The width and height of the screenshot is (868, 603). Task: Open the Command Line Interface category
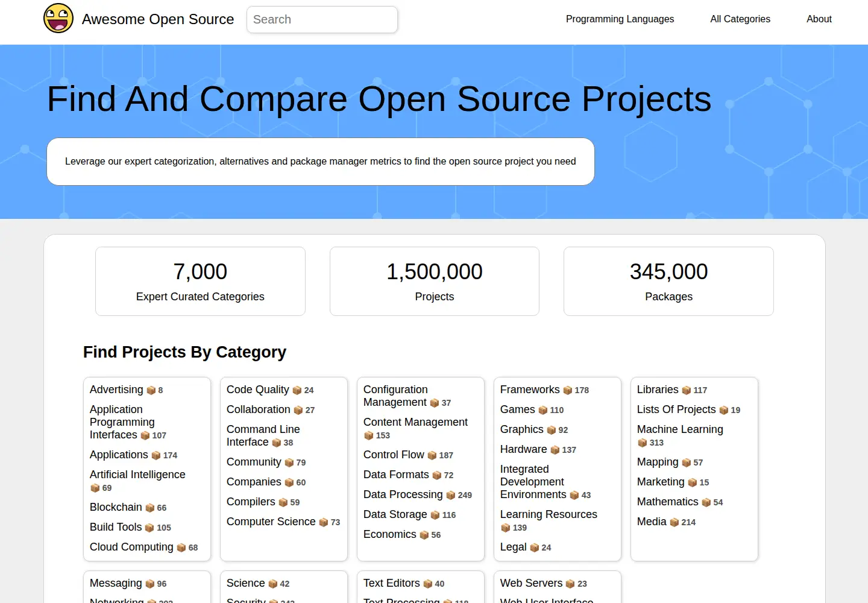tap(263, 435)
